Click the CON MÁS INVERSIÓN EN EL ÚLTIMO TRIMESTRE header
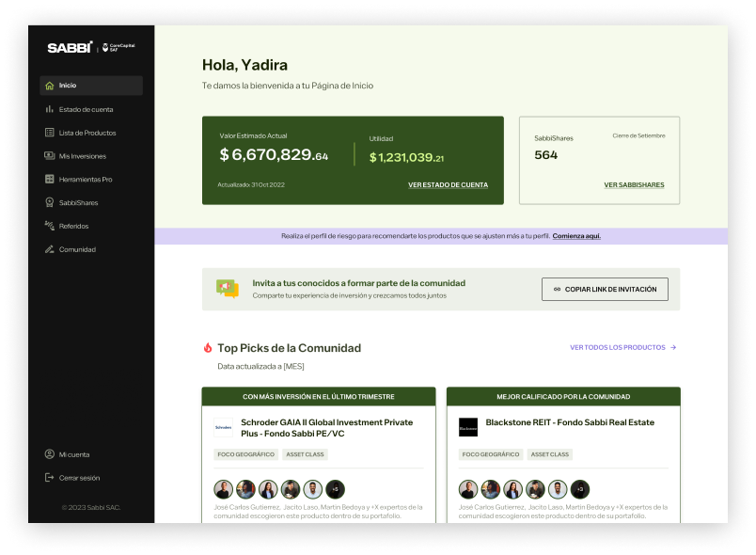The width and height of the screenshot is (756, 555). pos(319,396)
